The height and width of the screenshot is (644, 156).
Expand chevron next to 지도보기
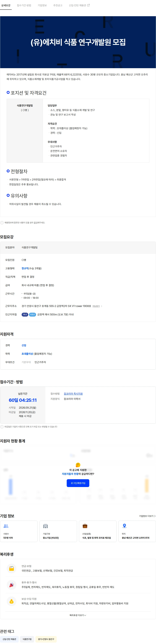click(101, 306)
